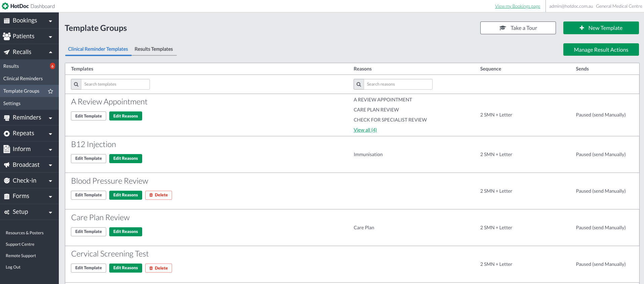Click the Setup gears icon
This screenshot has width=644, height=284.
coord(7,212)
